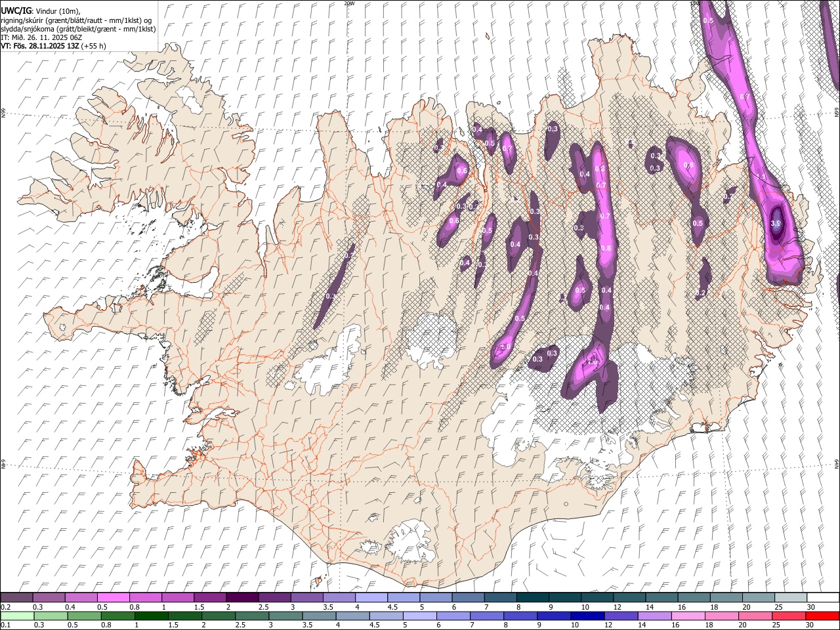Click the palest green rain-scale swatch starting at 0.1

(17, 616)
